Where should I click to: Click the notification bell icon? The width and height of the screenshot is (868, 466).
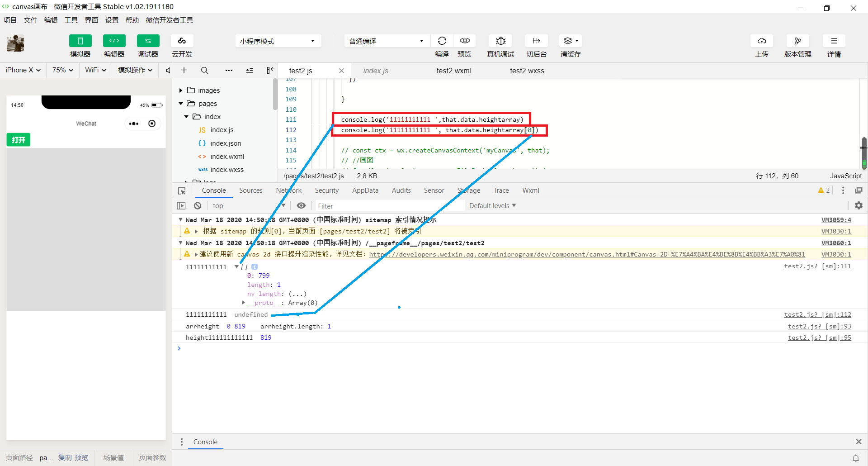click(856, 458)
